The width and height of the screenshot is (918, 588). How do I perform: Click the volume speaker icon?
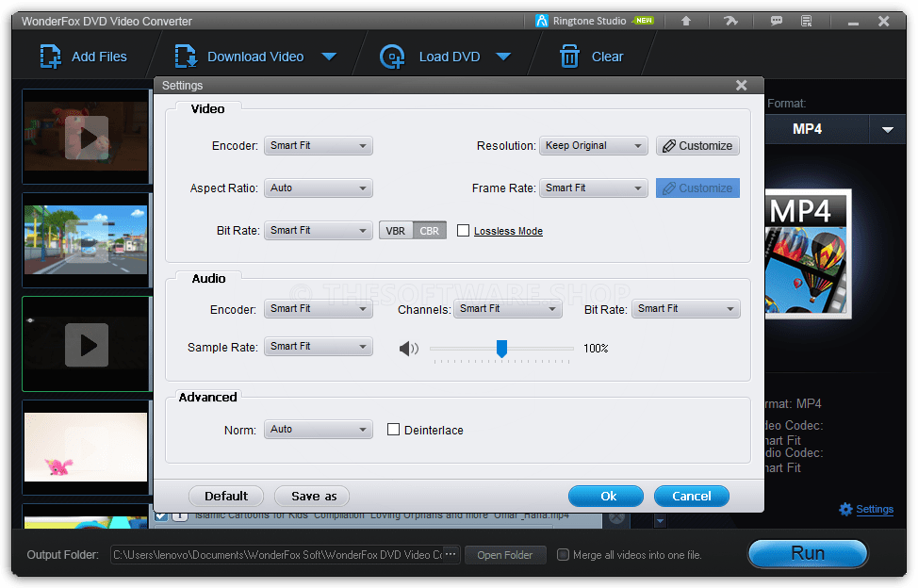[409, 349]
